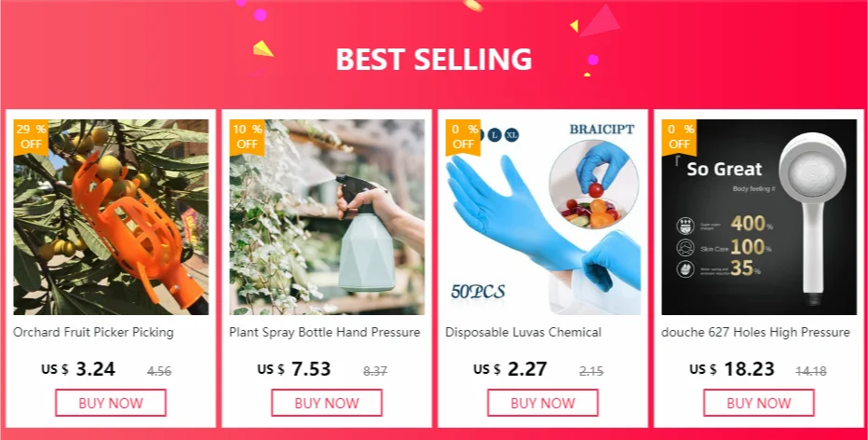Screen dimensions: 868x440
Task: Open Disposable Luvas Chemical title link
Action: [523, 333]
